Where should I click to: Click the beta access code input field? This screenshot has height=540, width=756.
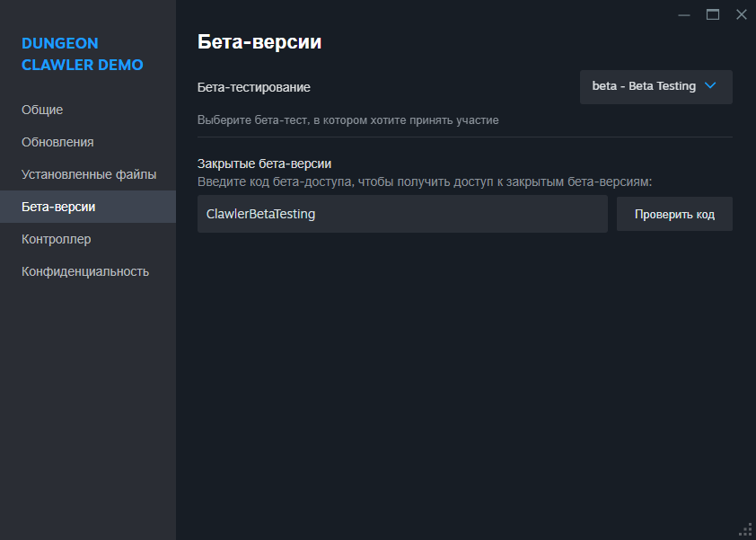pos(402,214)
